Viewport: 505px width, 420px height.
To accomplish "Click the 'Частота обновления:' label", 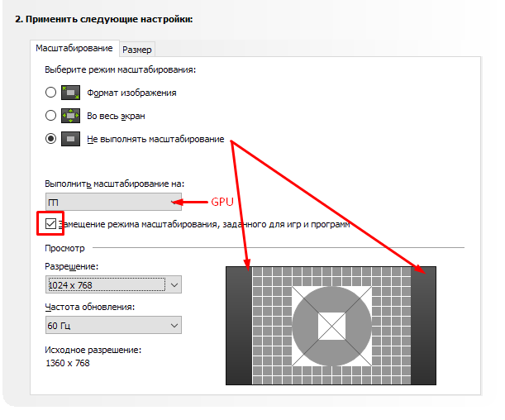I will coord(90,307).
